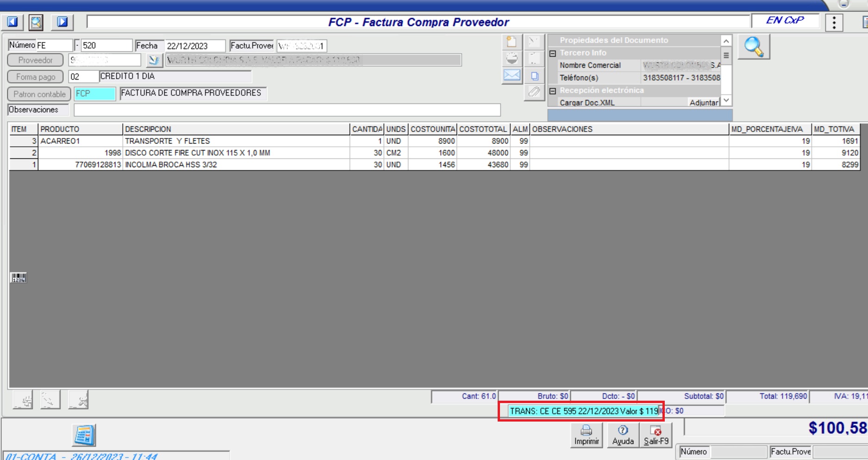Open the three-dot options menu
The height and width of the screenshot is (460, 868).
tap(834, 22)
